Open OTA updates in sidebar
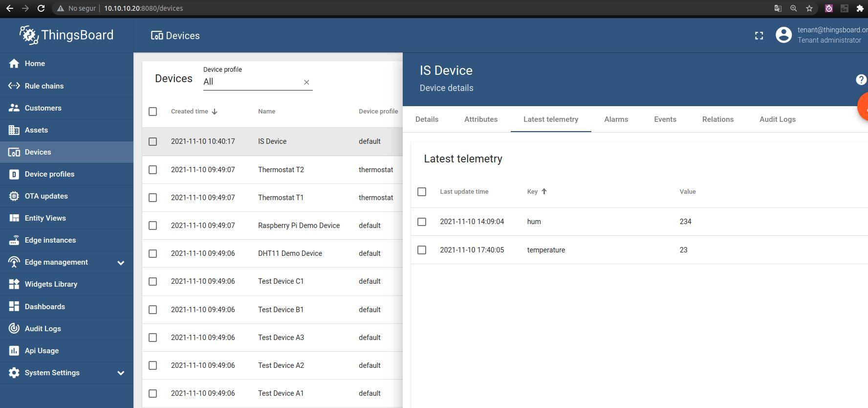Viewport: 868px width, 408px height. pyautogui.click(x=46, y=196)
